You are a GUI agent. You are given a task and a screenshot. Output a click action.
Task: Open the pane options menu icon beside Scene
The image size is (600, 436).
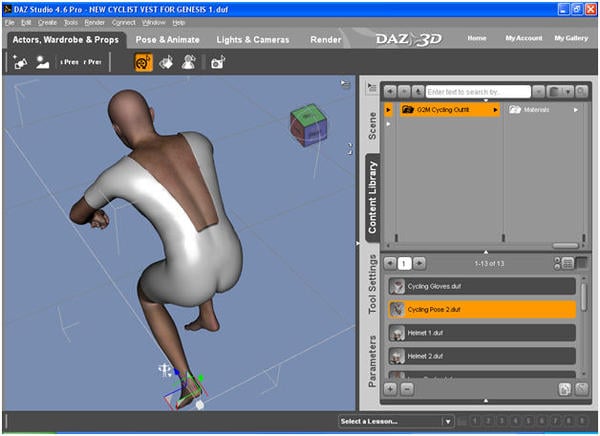pos(372,87)
